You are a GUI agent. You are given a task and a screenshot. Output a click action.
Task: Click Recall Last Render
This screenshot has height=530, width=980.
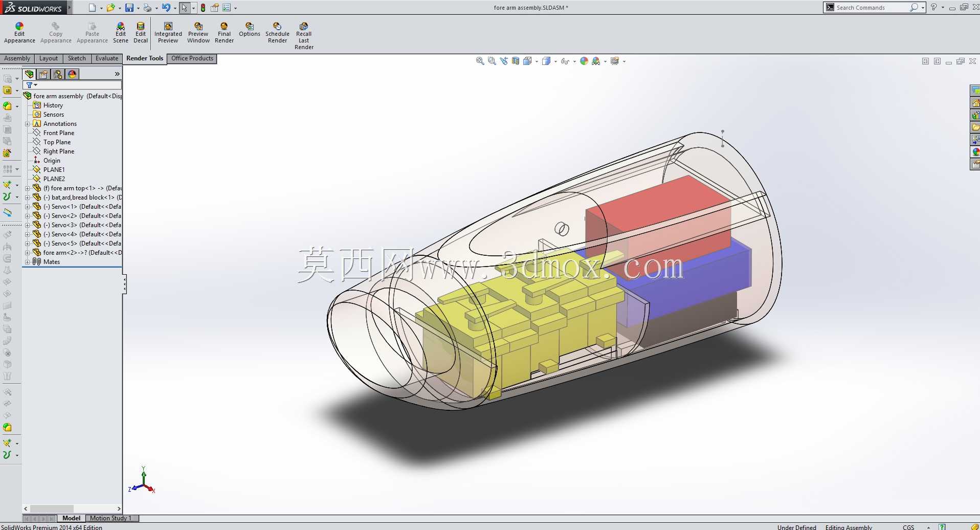click(x=304, y=36)
